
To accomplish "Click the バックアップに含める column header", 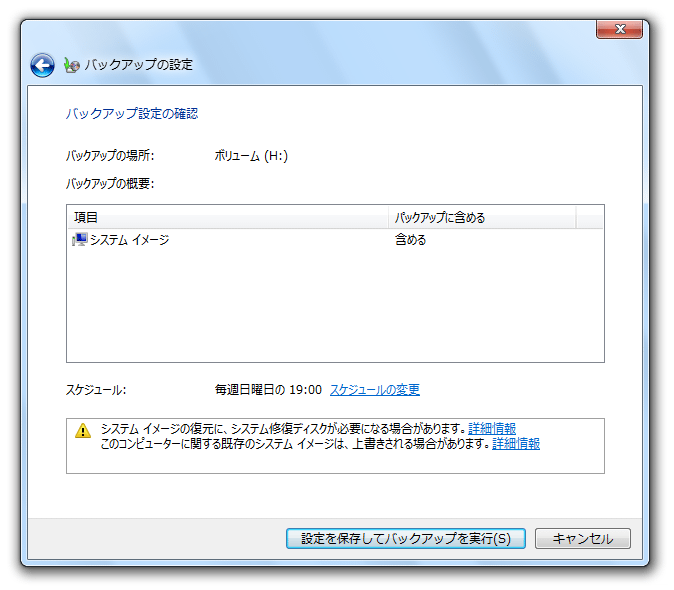I will tap(482, 217).
